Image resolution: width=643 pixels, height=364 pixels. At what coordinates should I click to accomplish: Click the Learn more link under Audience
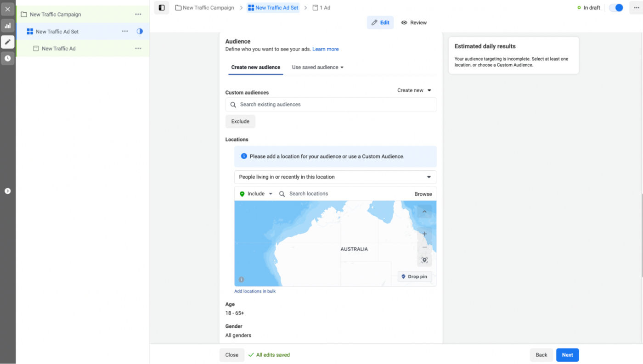(x=326, y=49)
